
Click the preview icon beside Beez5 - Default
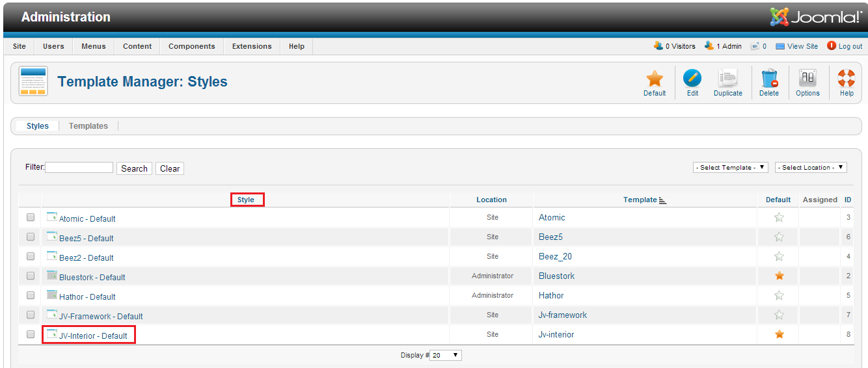(52, 237)
